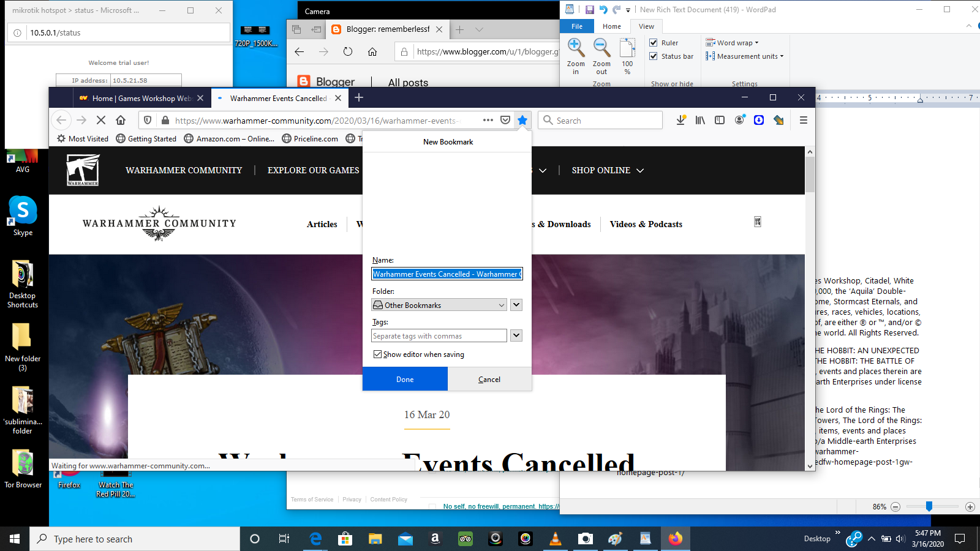Click WordPad Undo icon
Viewport: 980px width, 551px height.
click(603, 10)
